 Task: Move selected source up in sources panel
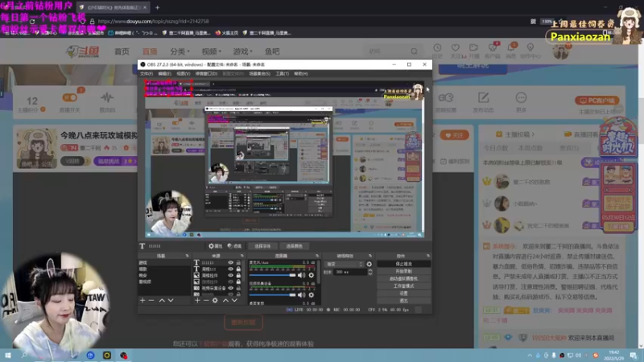point(225,300)
